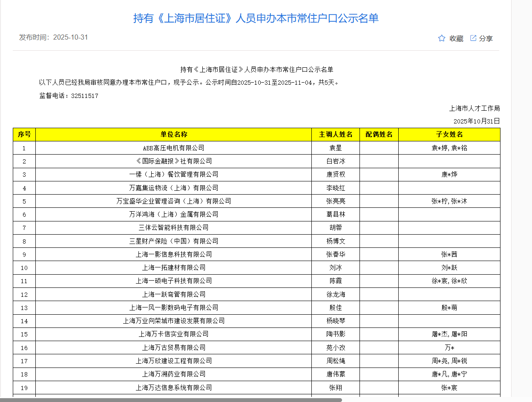The image size is (532, 402).
Task: Select the 配偶姓名 column header
Action: (379, 135)
